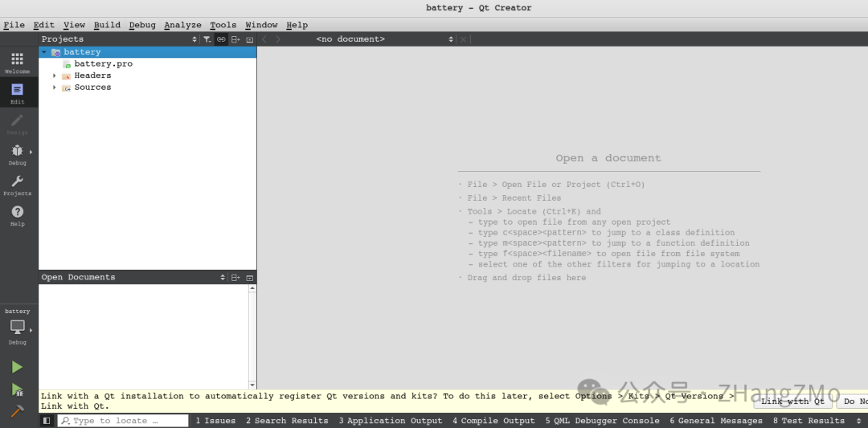Close the Open Documents pane
868x428 pixels.
250,278
